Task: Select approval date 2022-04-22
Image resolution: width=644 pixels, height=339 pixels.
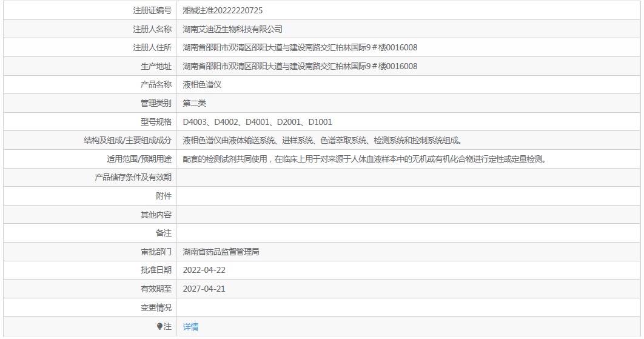Action: (x=204, y=270)
